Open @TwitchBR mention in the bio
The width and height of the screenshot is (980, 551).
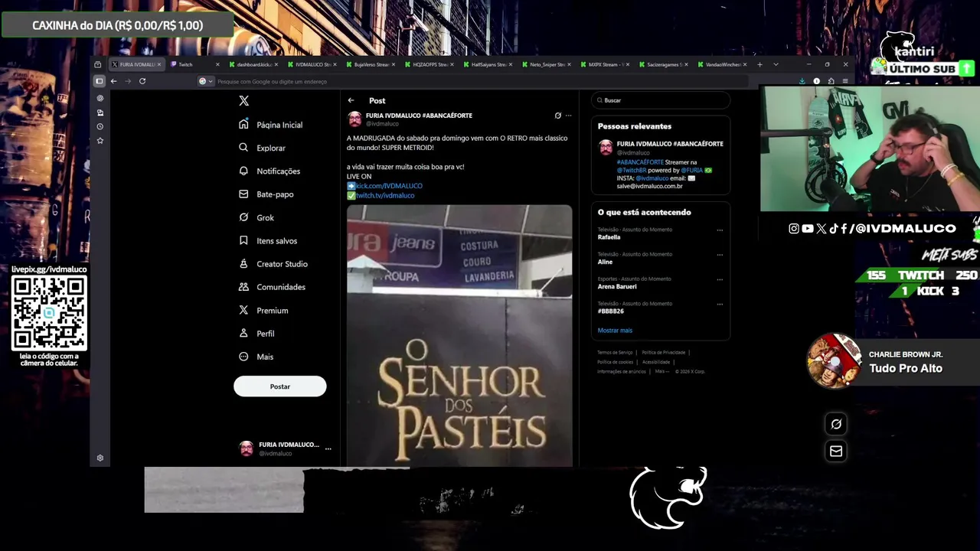coord(632,170)
